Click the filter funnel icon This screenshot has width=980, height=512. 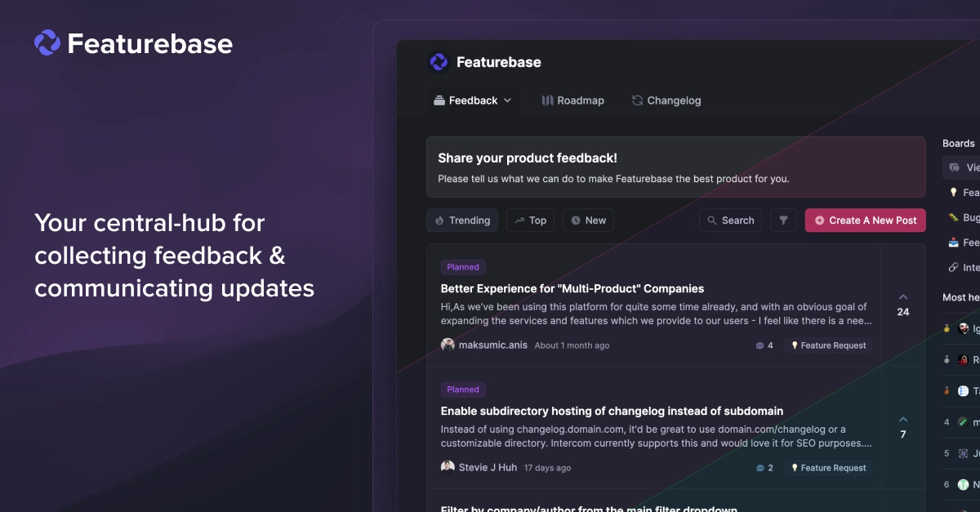click(x=783, y=220)
